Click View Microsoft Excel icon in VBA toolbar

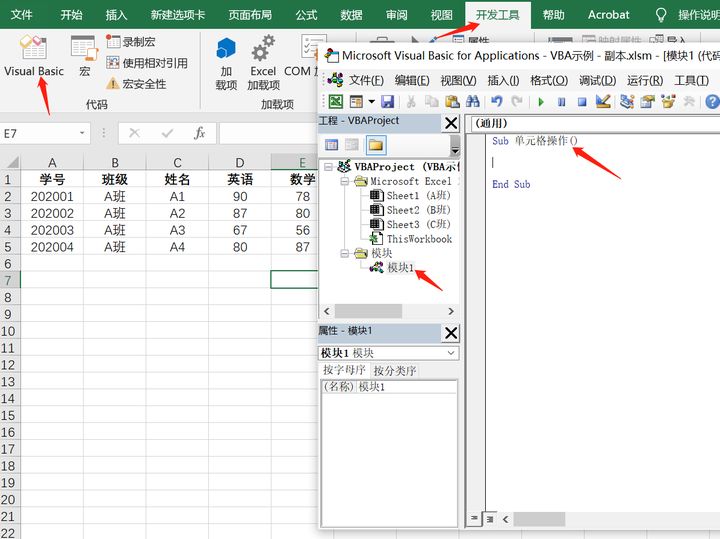pos(336,101)
